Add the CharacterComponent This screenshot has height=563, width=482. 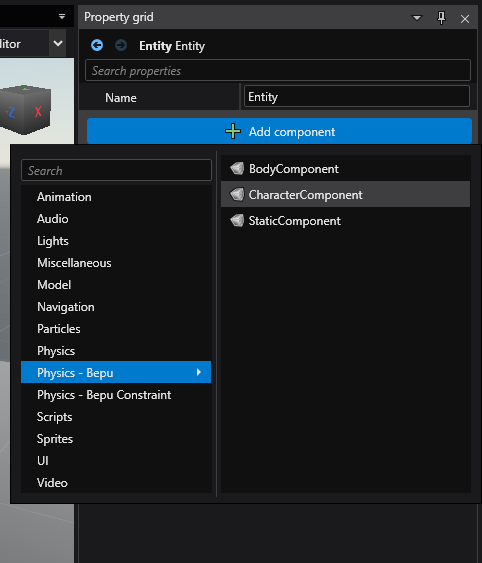click(346, 194)
